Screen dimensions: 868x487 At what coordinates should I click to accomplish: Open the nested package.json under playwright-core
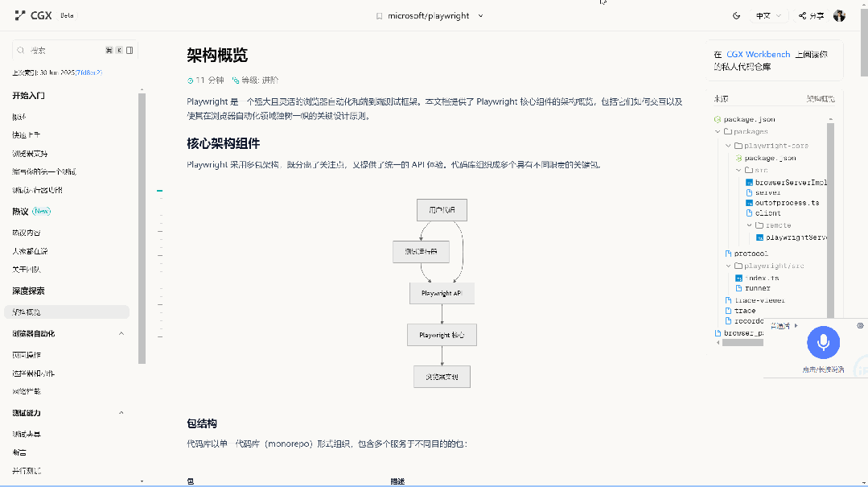(770, 158)
